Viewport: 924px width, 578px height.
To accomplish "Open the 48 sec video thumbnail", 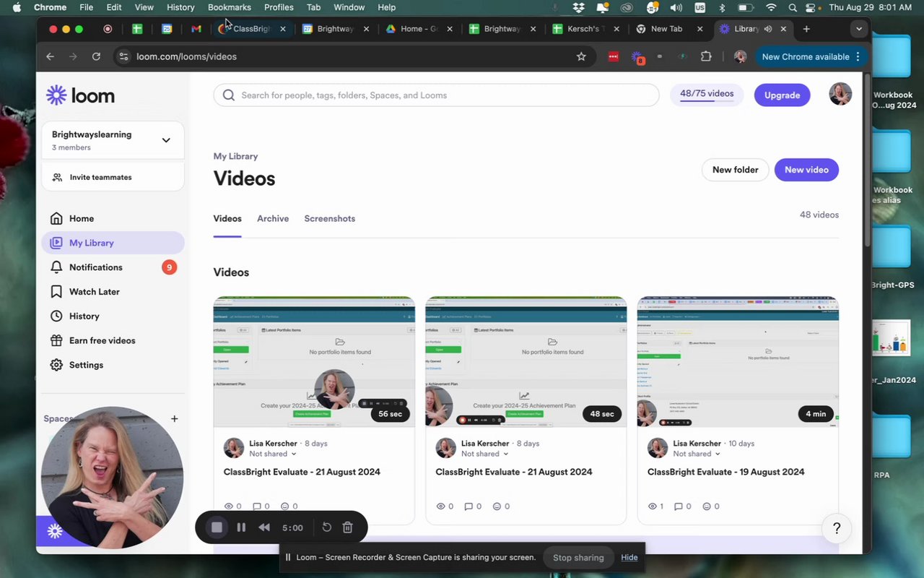I will tap(526, 361).
